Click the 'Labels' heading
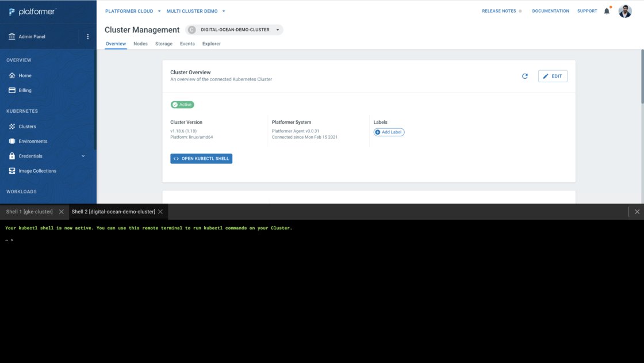The image size is (644, 363). [x=380, y=122]
